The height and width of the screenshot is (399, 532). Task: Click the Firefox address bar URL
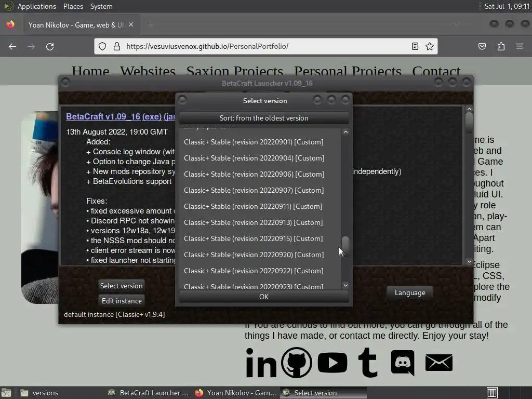tap(207, 46)
